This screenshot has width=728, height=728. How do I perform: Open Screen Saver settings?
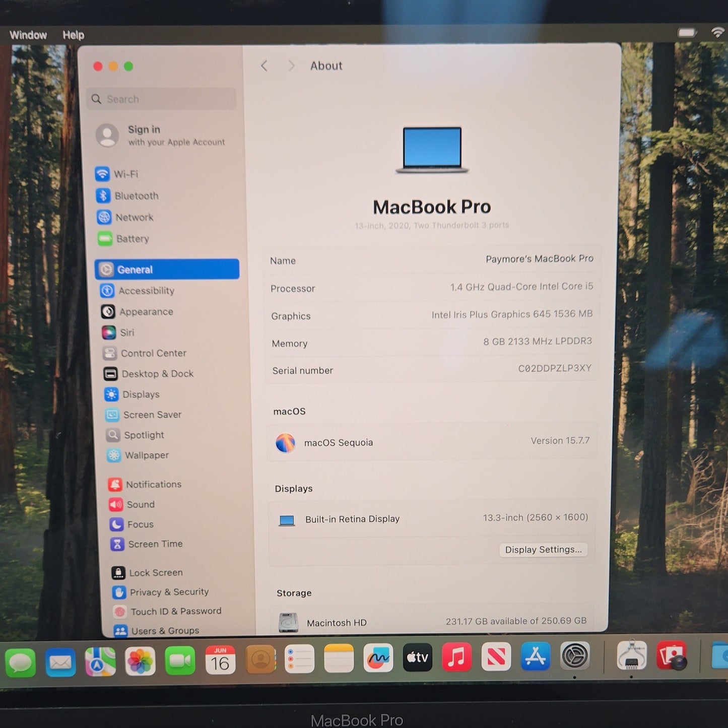click(144, 415)
